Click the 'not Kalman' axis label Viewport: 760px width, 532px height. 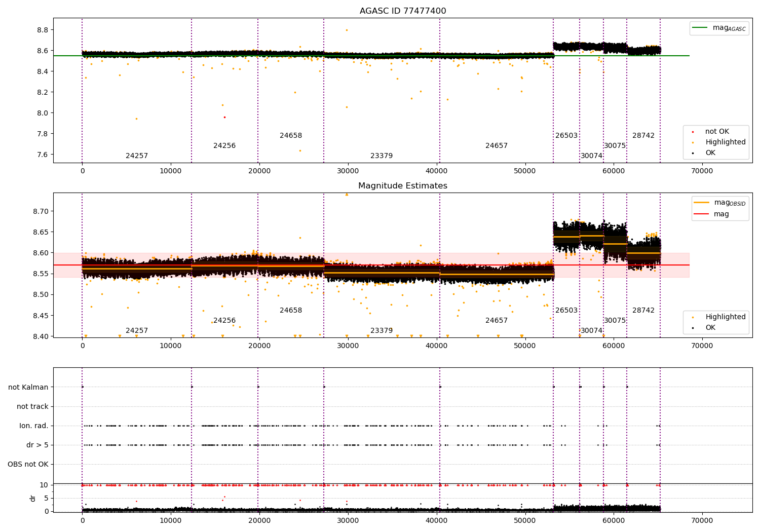click(28, 388)
